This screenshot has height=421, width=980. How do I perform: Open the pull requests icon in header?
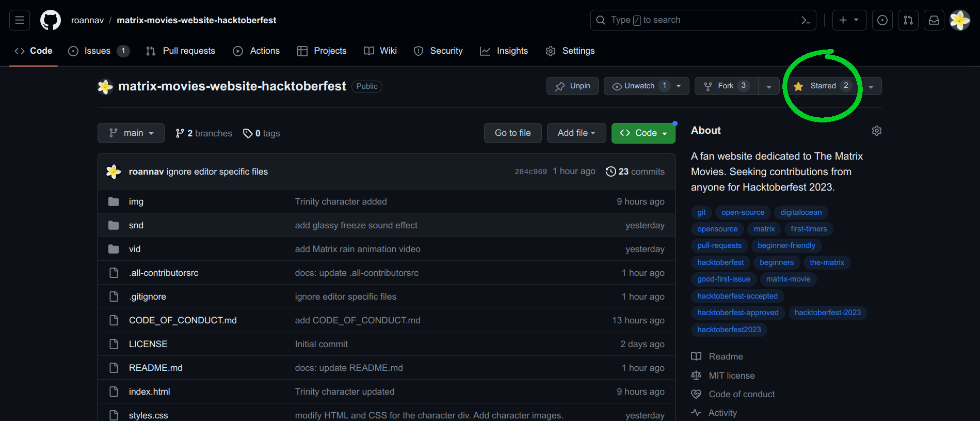[908, 20]
